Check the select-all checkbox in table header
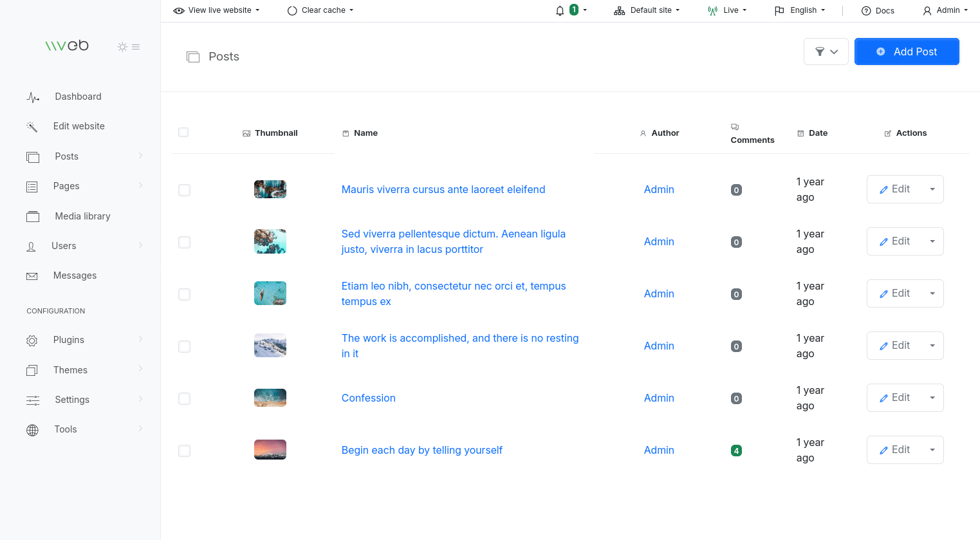 (x=183, y=133)
